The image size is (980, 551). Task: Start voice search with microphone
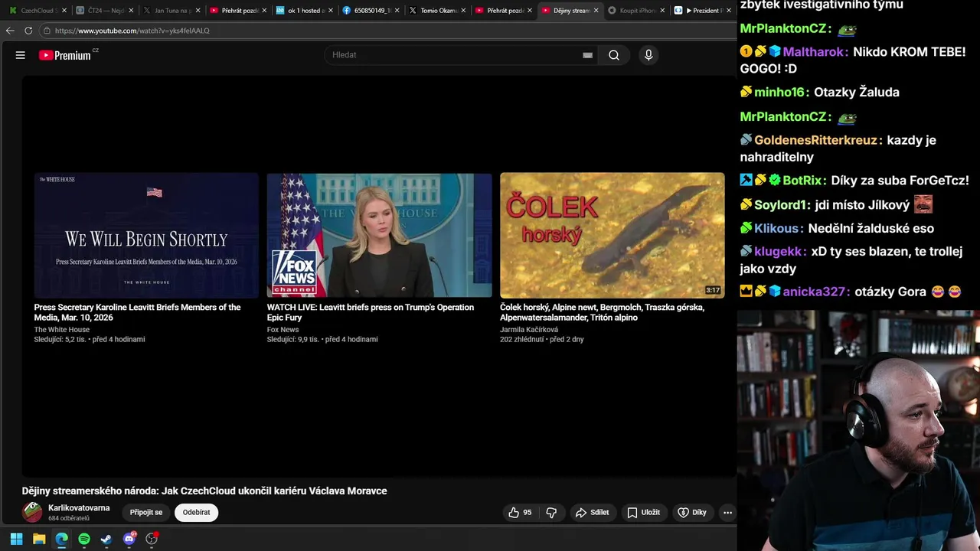click(648, 55)
